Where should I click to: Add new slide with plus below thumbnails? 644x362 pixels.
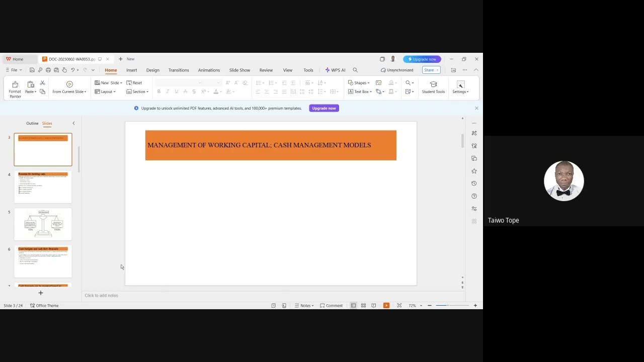(41, 293)
